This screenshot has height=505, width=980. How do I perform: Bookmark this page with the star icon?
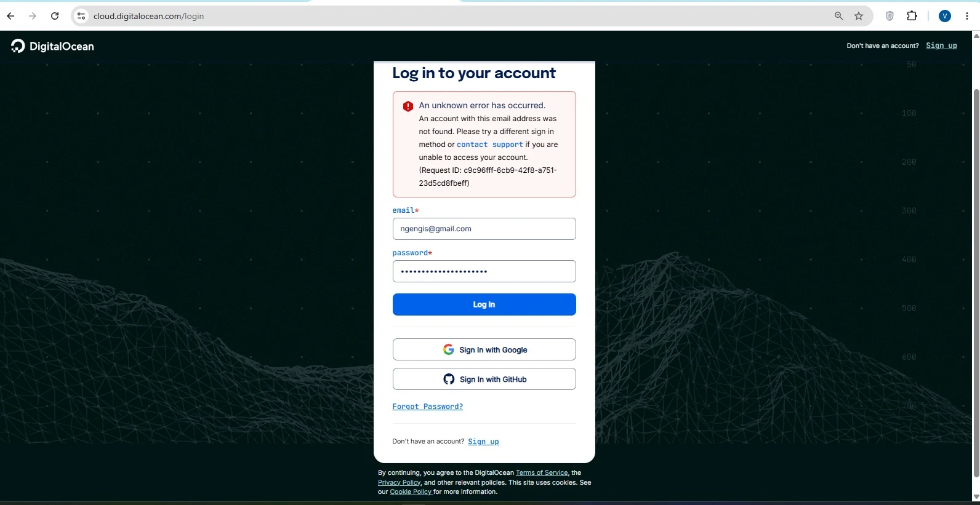(859, 16)
